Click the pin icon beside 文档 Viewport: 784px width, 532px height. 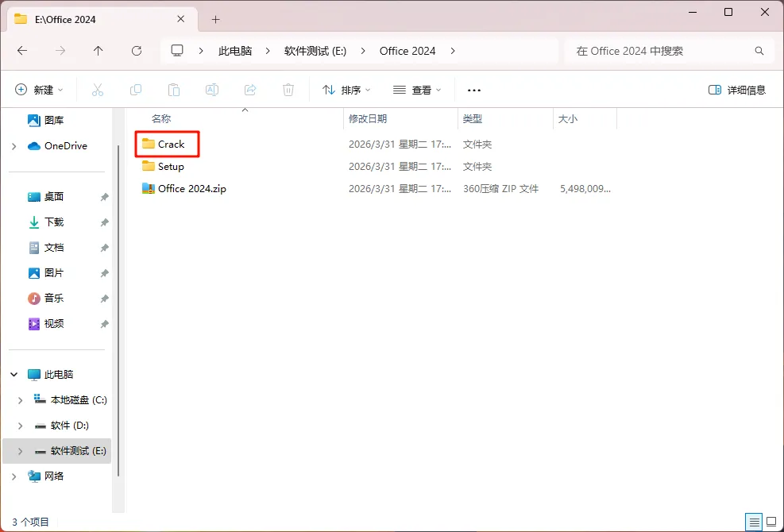104,248
